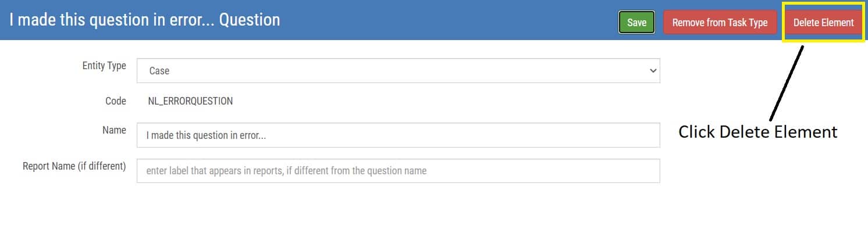Click the black pointer line annotation

787,82
